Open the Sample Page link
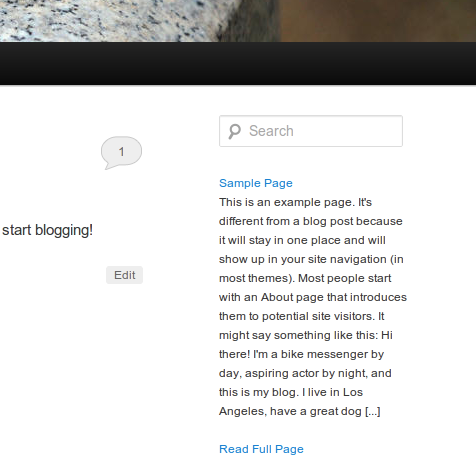 (x=256, y=183)
